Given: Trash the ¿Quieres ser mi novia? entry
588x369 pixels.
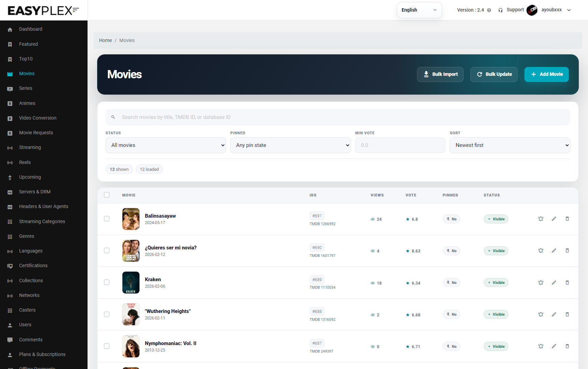Looking at the screenshot, I should click(x=567, y=250).
